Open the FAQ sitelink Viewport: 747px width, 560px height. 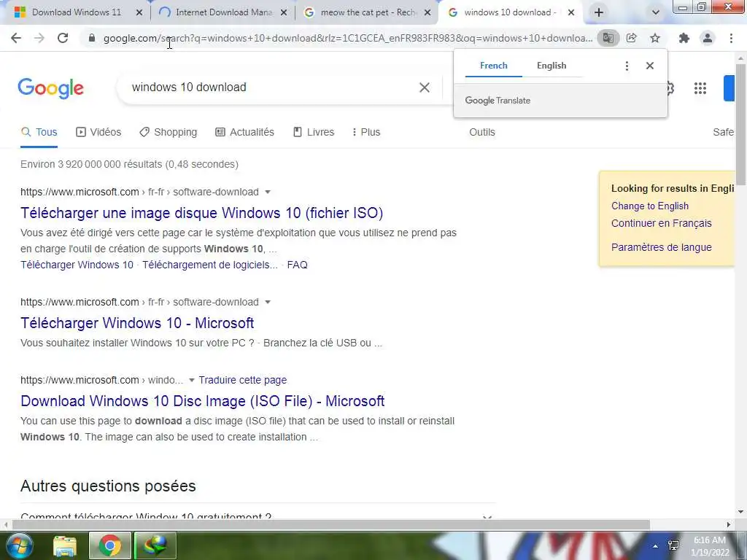pyautogui.click(x=298, y=265)
